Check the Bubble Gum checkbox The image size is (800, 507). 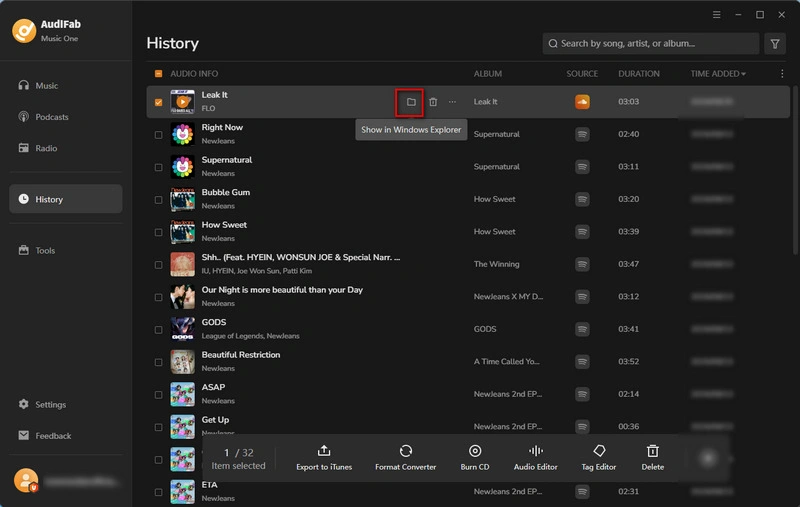(x=158, y=200)
